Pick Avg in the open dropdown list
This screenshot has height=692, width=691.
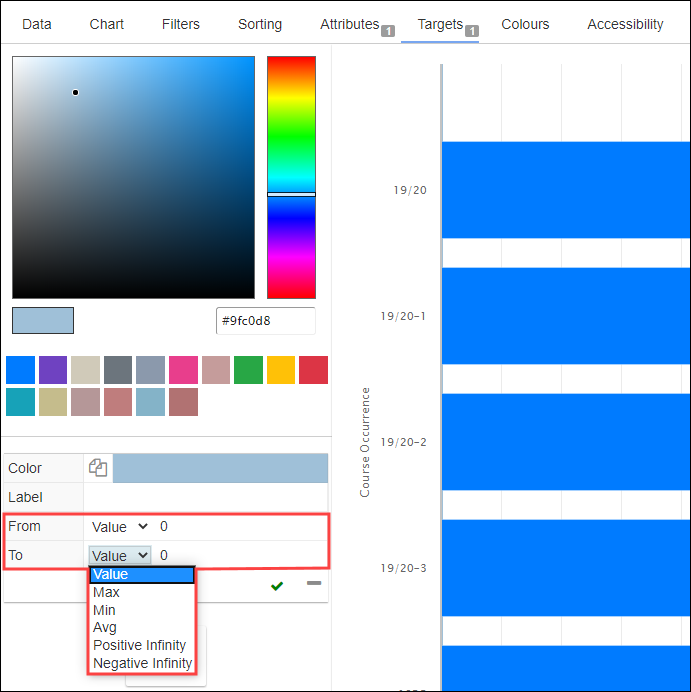[x=105, y=628]
